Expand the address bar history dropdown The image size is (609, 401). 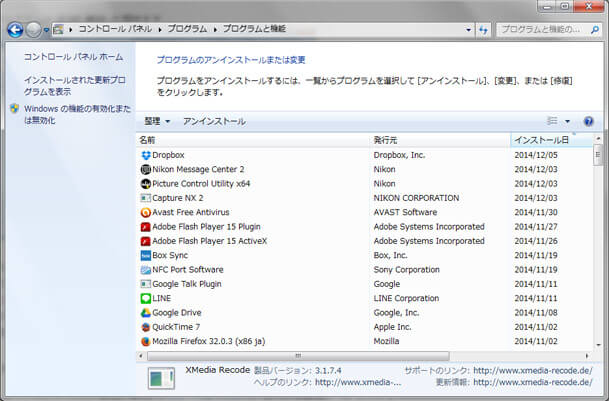[468, 30]
